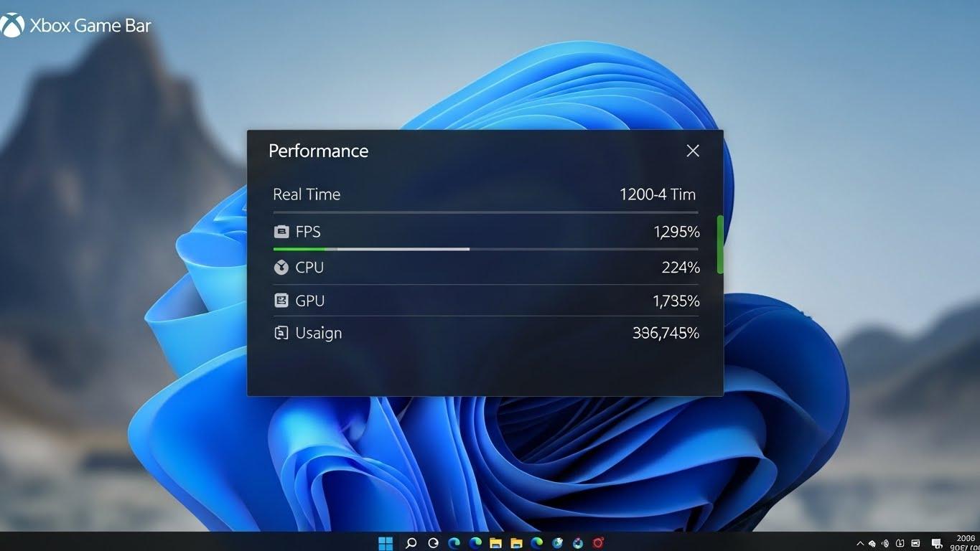The width and height of the screenshot is (980, 551).
Task: Open File Explorer from the taskbar
Action: coord(496,543)
